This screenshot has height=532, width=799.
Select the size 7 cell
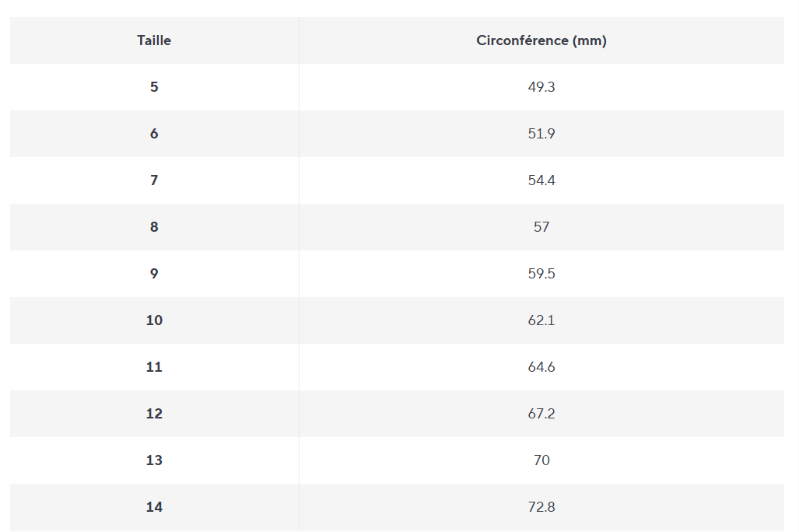tap(154, 180)
